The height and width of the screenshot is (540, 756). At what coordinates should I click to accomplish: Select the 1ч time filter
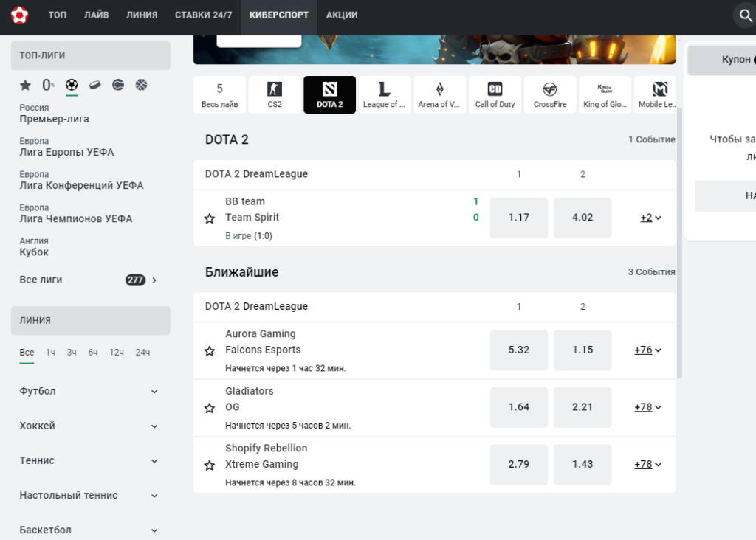click(51, 353)
